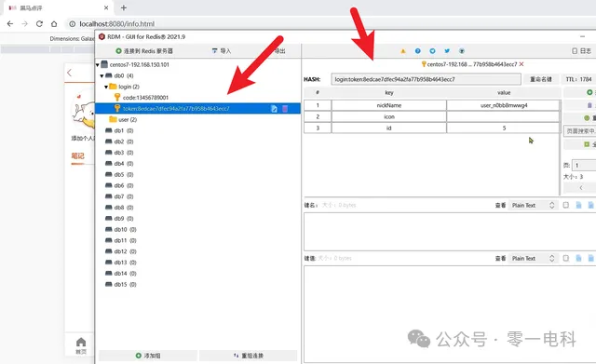Open the Plain Text dropdown for 键名
Screen dimensions: 596x364
click(x=534, y=205)
